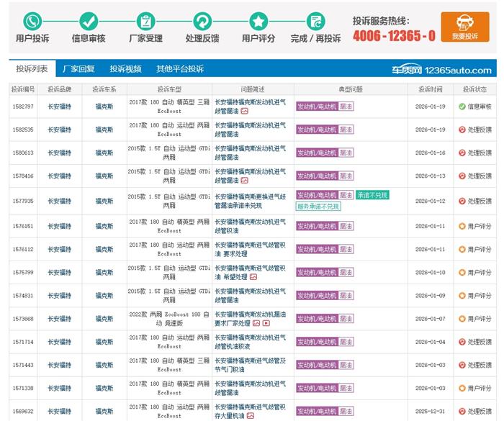
Task: Click the green 信息审核 status icon for 1582797
Action: point(462,107)
